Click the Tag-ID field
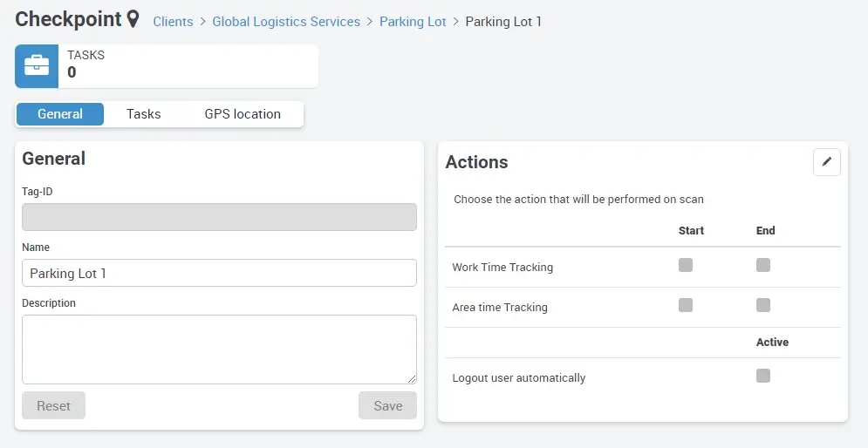This screenshot has width=868, height=448. [x=219, y=217]
